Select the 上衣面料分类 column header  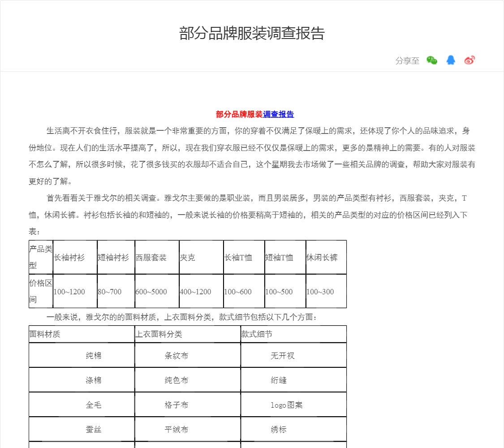[x=188, y=334]
